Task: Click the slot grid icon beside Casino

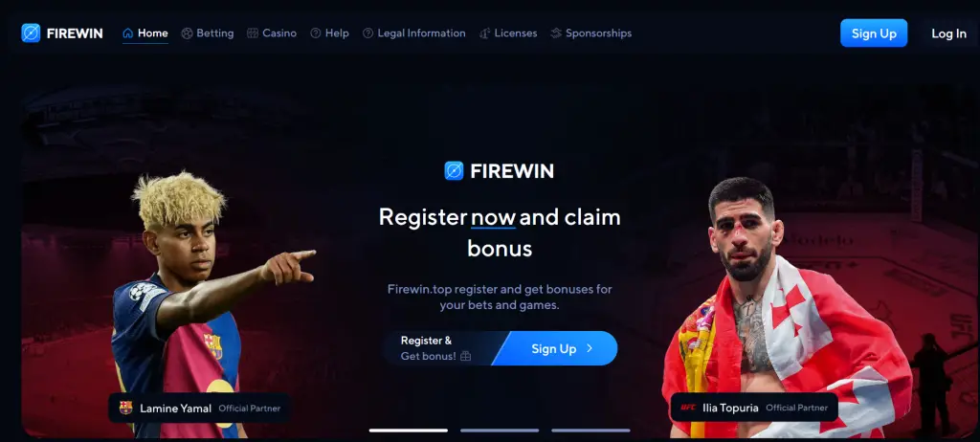Action: [x=253, y=33]
